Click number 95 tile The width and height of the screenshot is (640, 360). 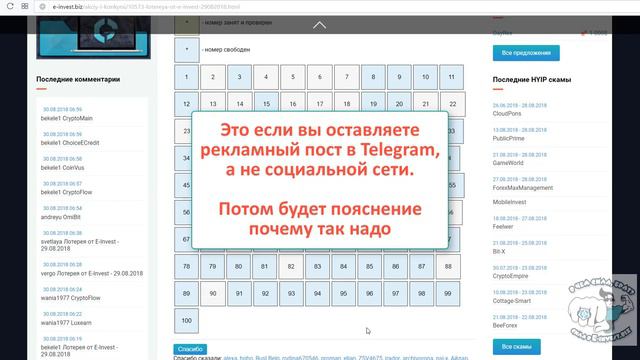pos(343,293)
